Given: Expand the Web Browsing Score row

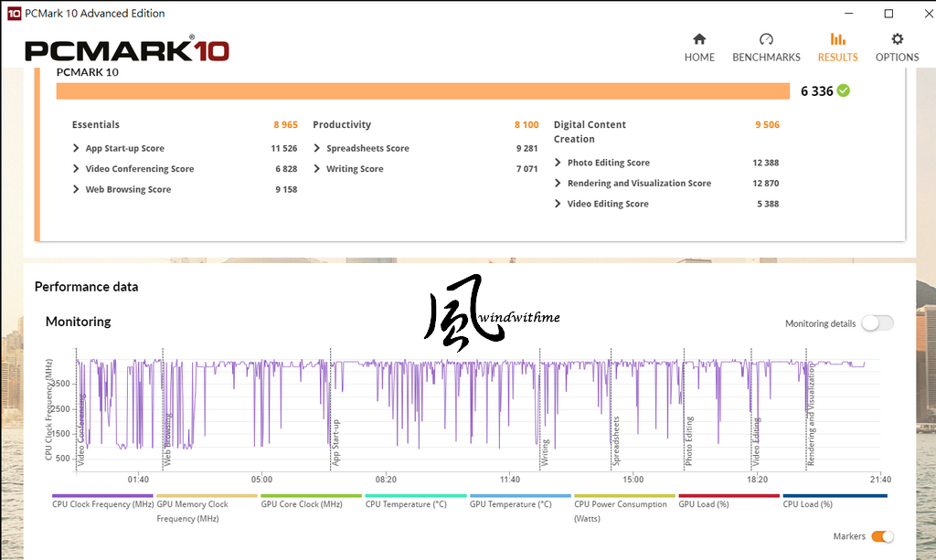Looking at the screenshot, I should [76, 189].
